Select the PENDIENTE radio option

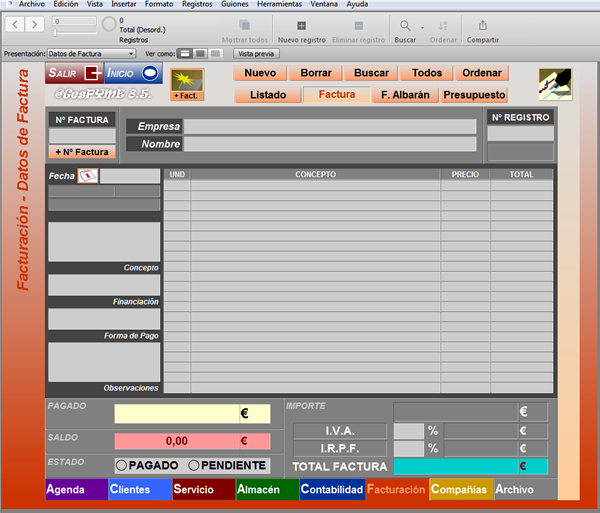click(x=194, y=465)
